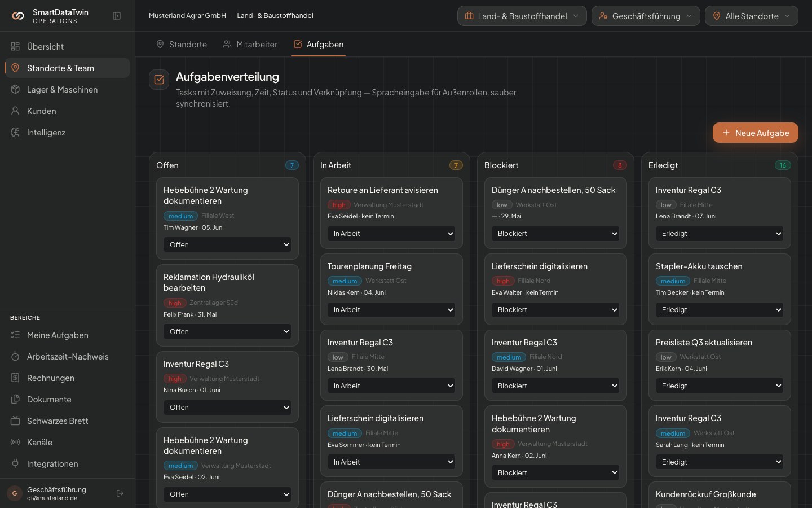812x508 pixels.
Task: Change status of Anna Kern's Hebebühne task
Action: 555,472
